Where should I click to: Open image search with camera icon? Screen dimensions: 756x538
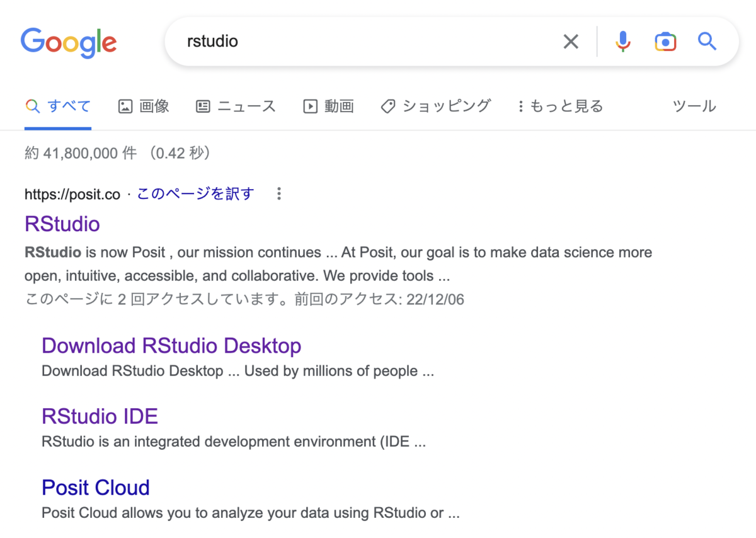665,42
